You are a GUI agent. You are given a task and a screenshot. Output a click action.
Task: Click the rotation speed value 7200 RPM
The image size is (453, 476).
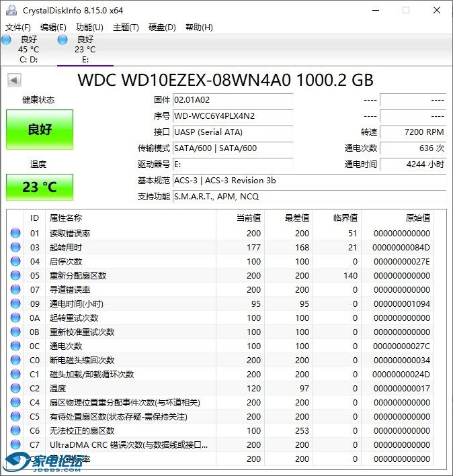(x=413, y=132)
